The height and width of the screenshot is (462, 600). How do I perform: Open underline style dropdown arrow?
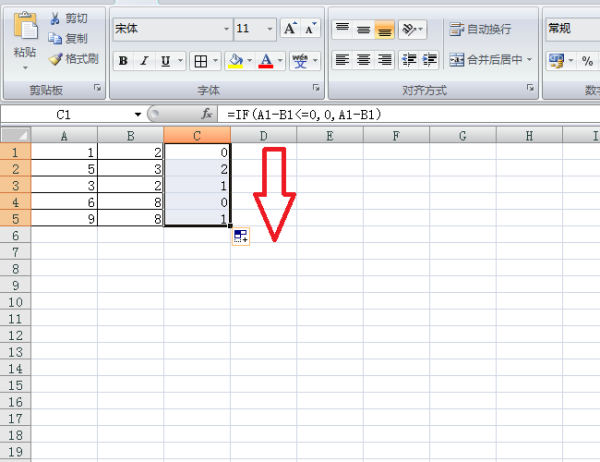(180, 60)
